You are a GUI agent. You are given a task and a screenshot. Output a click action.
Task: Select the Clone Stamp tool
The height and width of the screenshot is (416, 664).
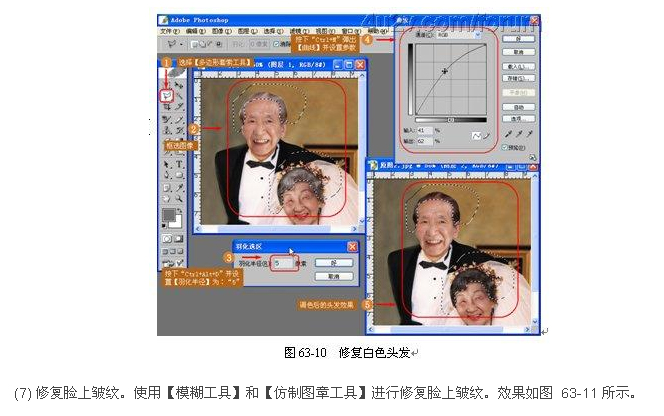click(x=166, y=130)
